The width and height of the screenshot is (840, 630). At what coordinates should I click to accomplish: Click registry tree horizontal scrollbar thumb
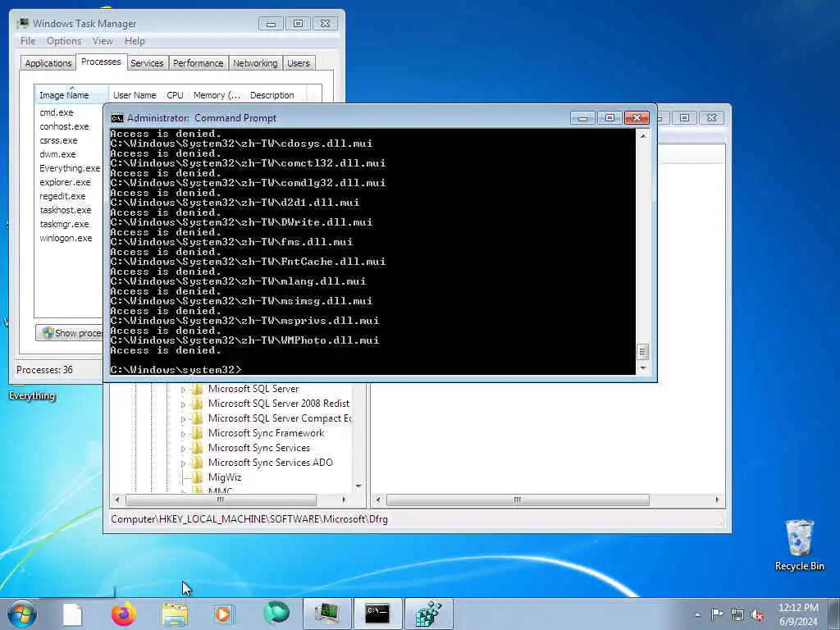tap(220, 500)
